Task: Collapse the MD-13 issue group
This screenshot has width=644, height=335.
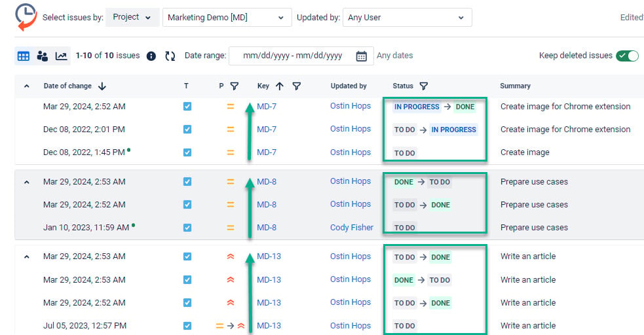Action: pos(27,257)
